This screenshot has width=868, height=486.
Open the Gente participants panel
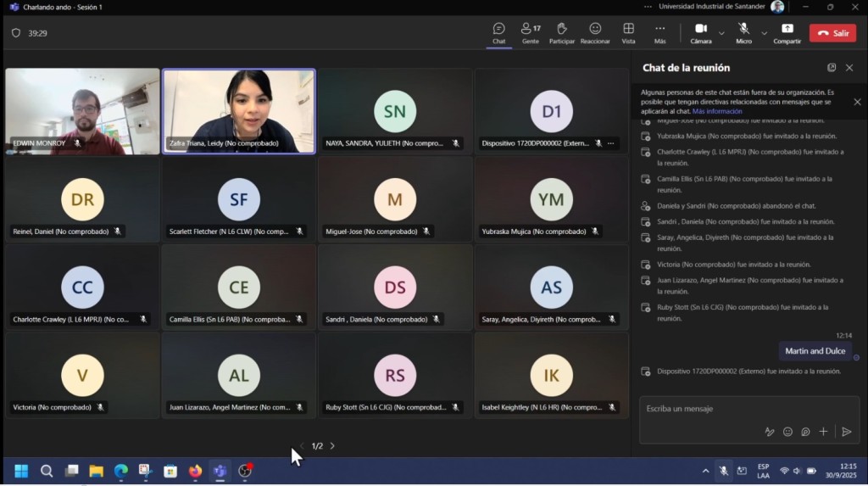tap(531, 33)
